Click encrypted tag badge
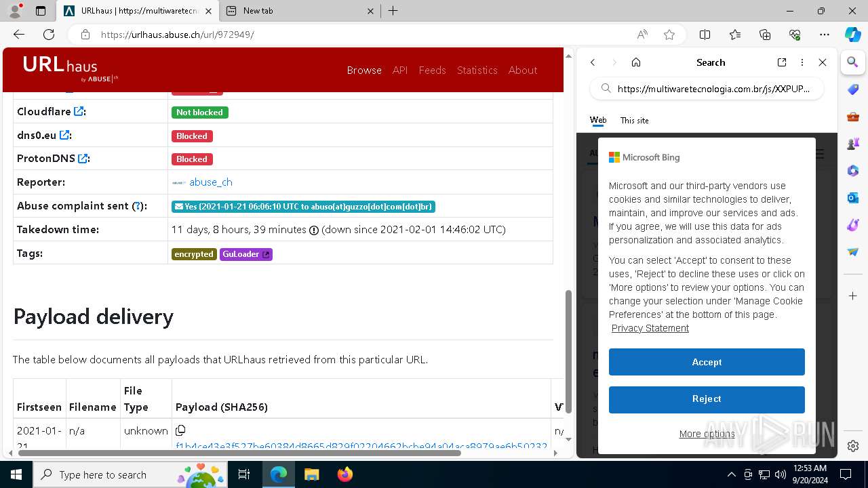The width and height of the screenshot is (868, 488). pyautogui.click(x=194, y=254)
